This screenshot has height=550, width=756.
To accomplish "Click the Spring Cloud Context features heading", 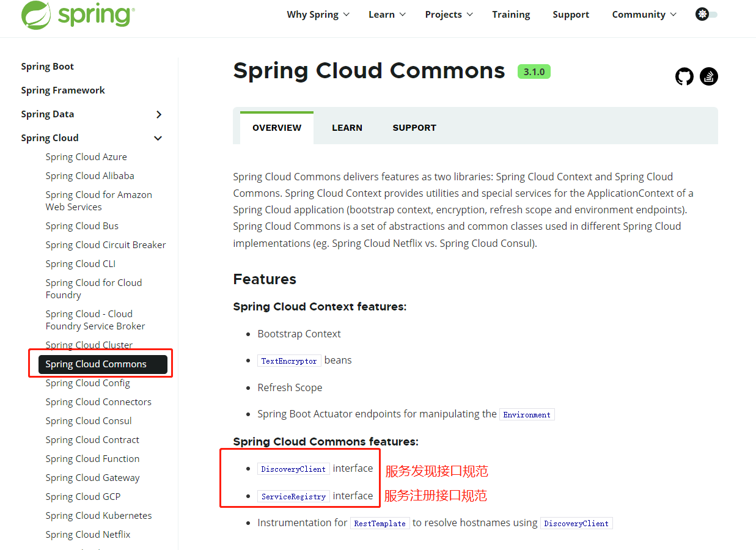I will [x=320, y=307].
